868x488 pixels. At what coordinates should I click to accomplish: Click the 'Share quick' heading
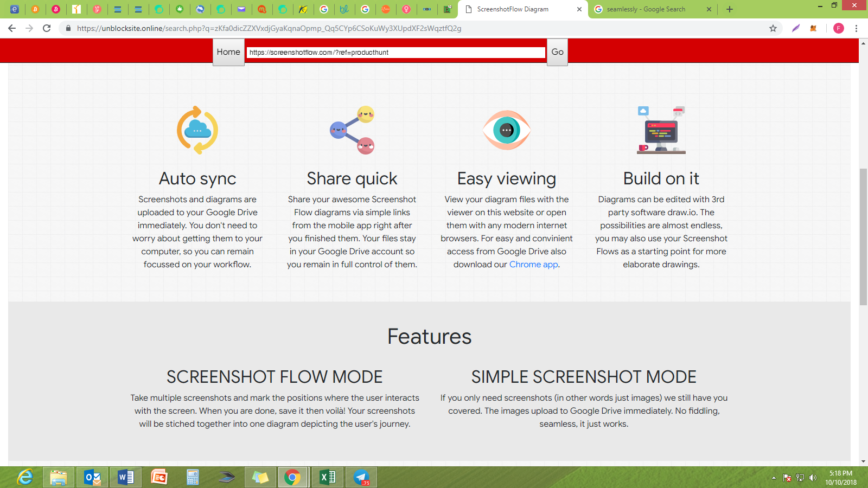click(352, 178)
